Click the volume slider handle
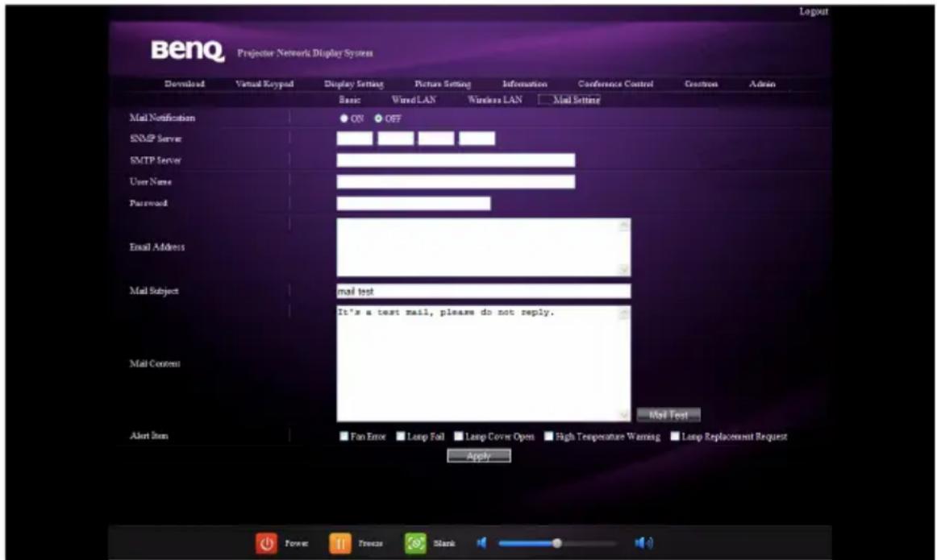Viewport: 937px width, 560px height. (557, 543)
